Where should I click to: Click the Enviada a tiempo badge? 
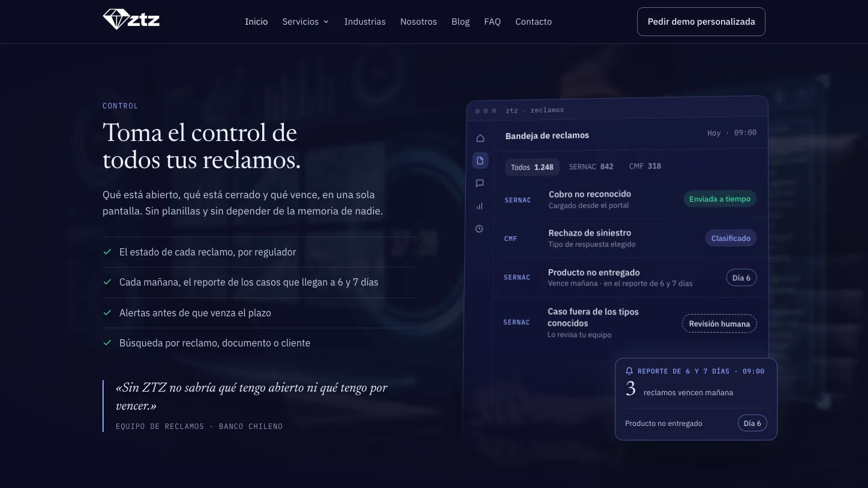[720, 199]
